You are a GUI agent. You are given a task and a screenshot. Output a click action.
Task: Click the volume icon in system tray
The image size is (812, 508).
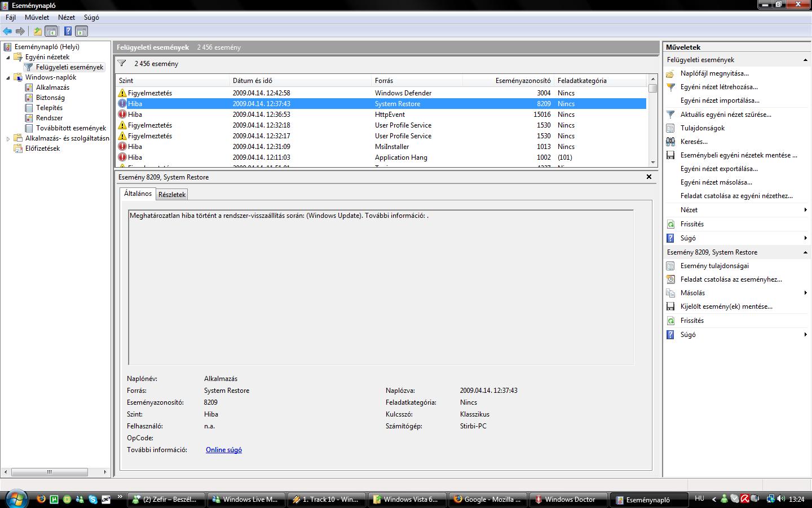tap(781, 499)
